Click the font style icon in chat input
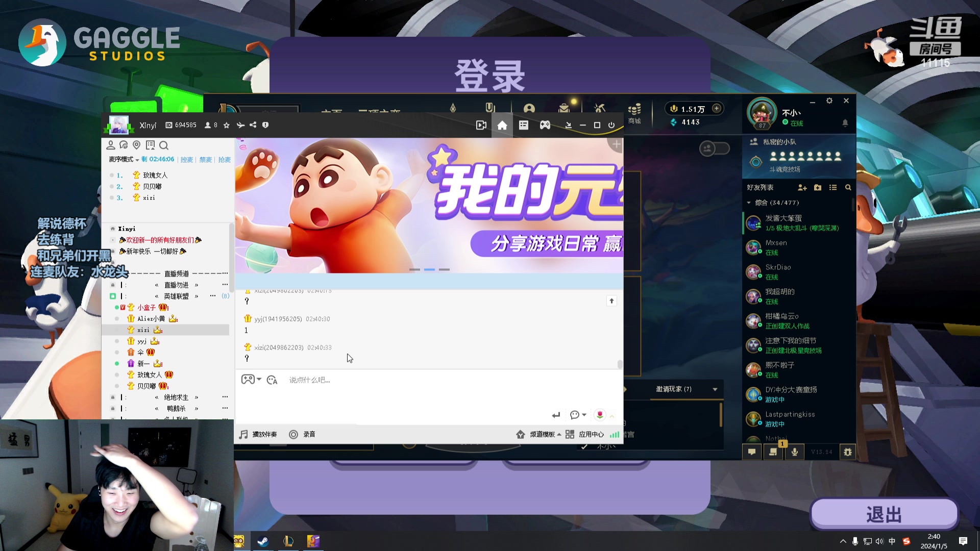Viewport: 980px width, 551px height. (272, 380)
